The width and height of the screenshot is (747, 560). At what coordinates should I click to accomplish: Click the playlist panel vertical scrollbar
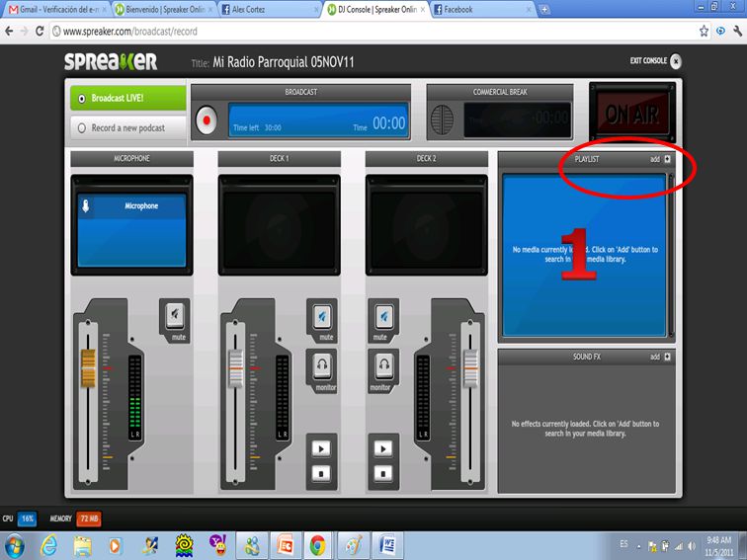(671, 255)
